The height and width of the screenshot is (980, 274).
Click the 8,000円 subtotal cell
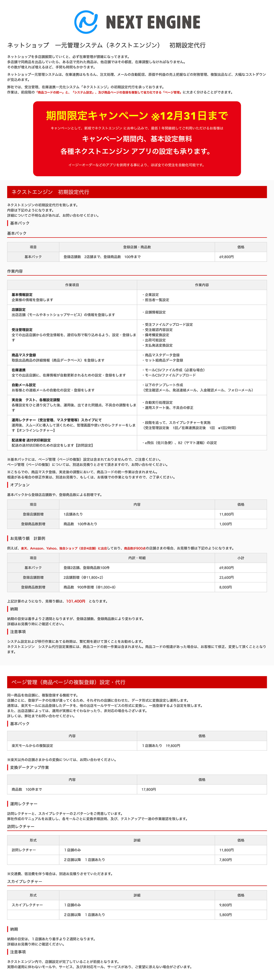pyautogui.click(x=241, y=587)
